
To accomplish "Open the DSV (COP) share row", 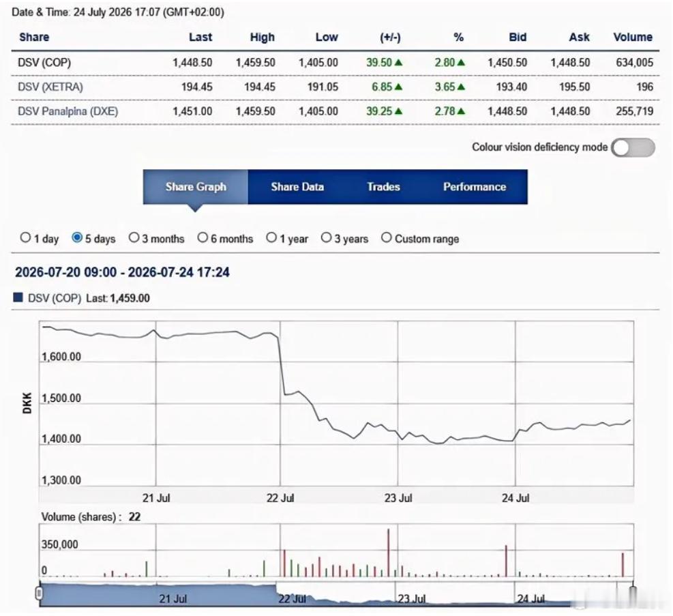I will (335, 63).
